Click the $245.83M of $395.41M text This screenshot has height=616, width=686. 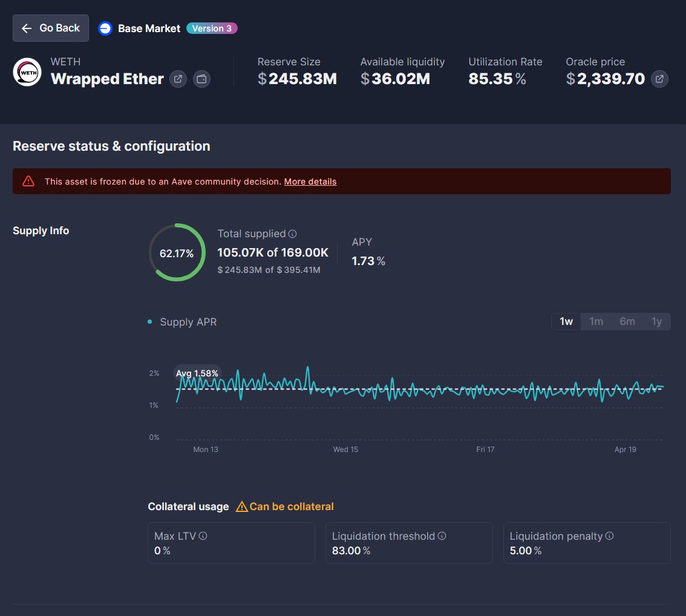[x=269, y=270]
